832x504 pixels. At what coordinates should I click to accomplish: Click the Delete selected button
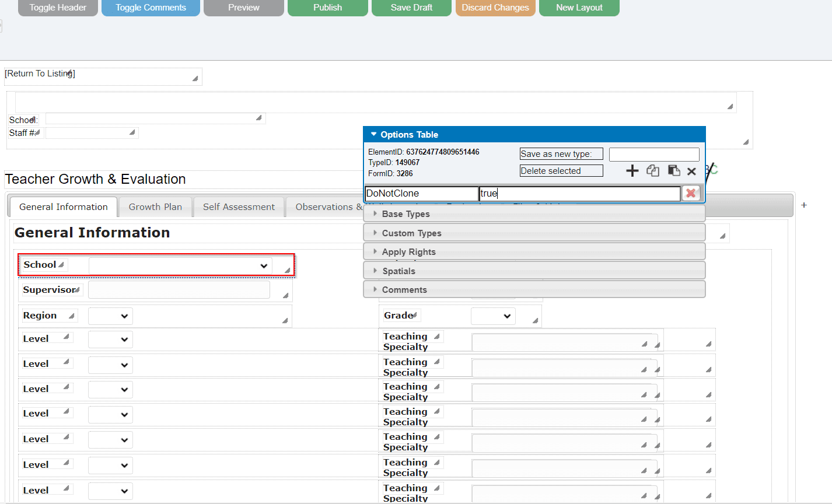tap(561, 171)
